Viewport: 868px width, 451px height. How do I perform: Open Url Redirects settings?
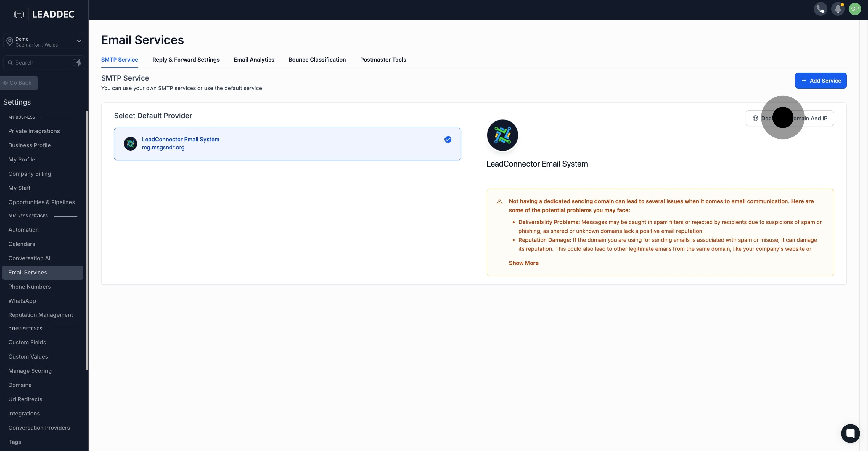[x=25, y=399]
